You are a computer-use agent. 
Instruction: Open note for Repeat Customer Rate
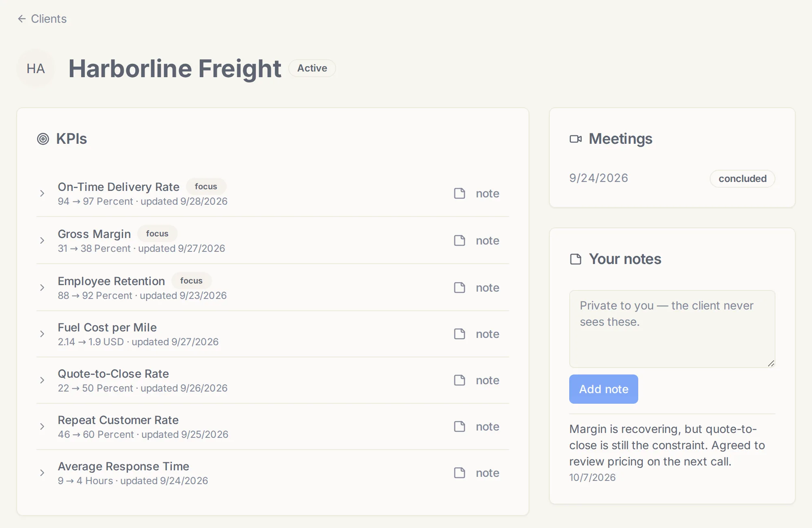tap(477, 426)
